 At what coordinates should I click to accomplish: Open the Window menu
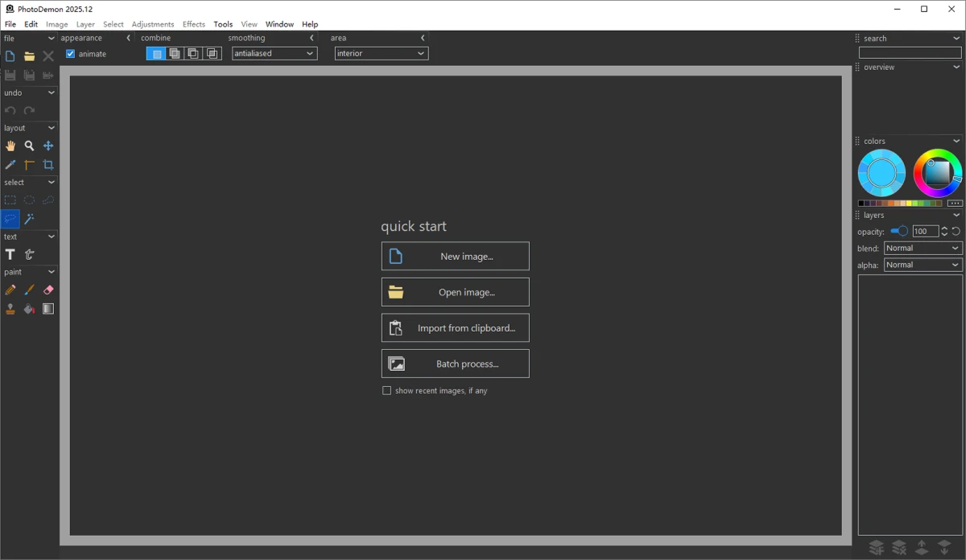(279, 24)
